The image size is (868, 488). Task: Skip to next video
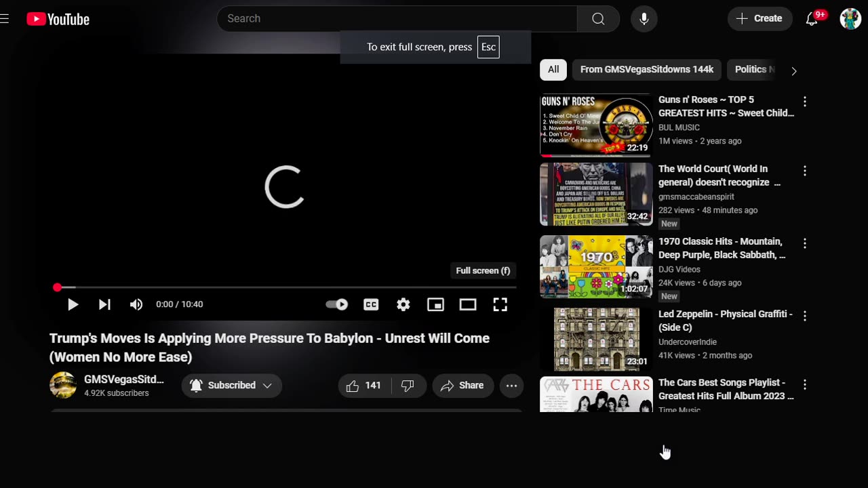(x=104, y=304)
